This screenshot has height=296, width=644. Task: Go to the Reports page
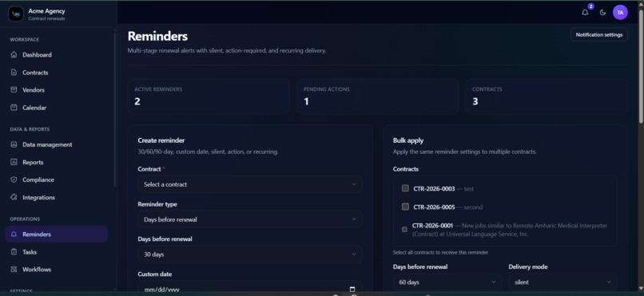(56, 162)
